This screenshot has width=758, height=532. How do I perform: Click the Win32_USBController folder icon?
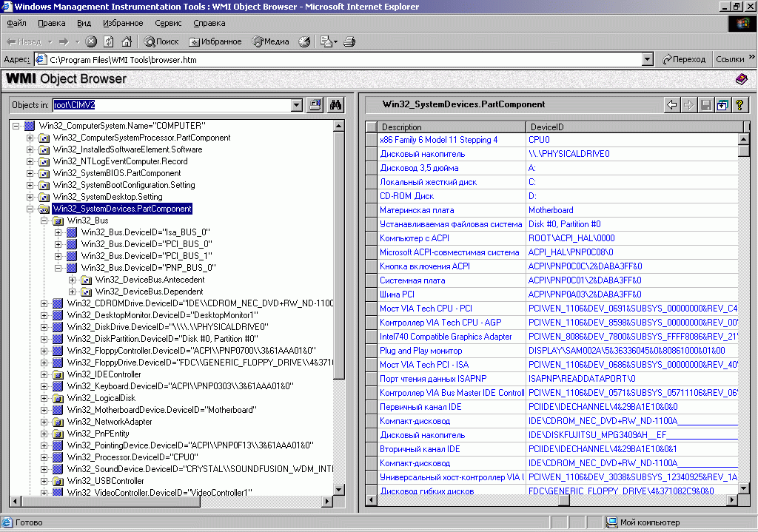point(58,481)
